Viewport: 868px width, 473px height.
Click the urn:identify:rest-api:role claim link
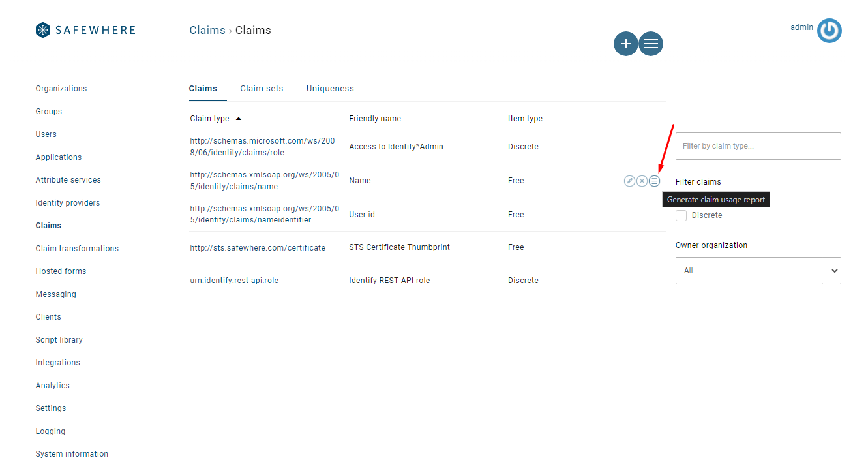[x=233, y=280]
